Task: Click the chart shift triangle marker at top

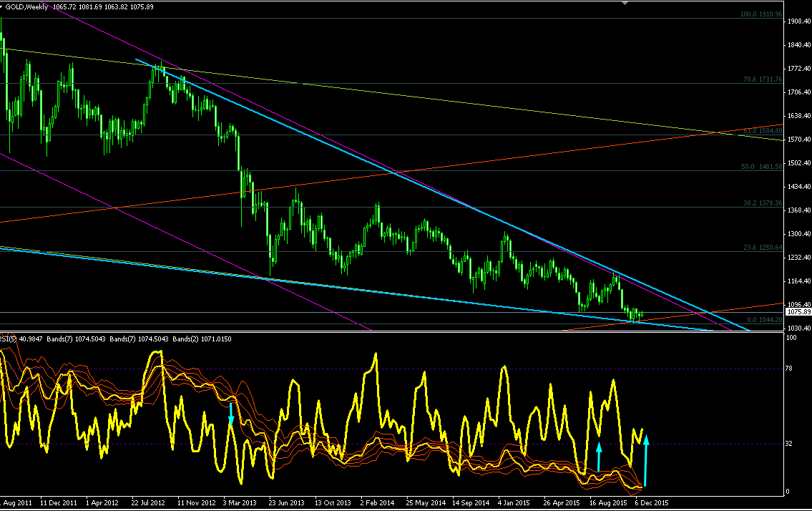Action: 625,3
